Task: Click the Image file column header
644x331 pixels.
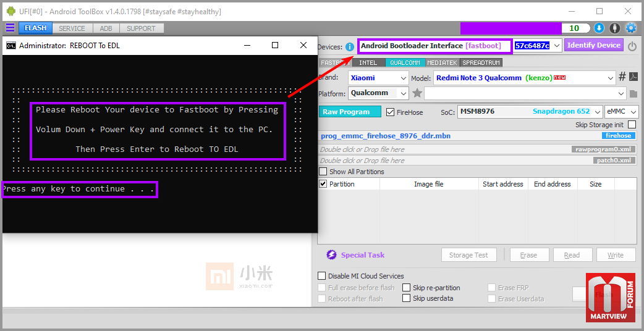Action: click(429, 184)
